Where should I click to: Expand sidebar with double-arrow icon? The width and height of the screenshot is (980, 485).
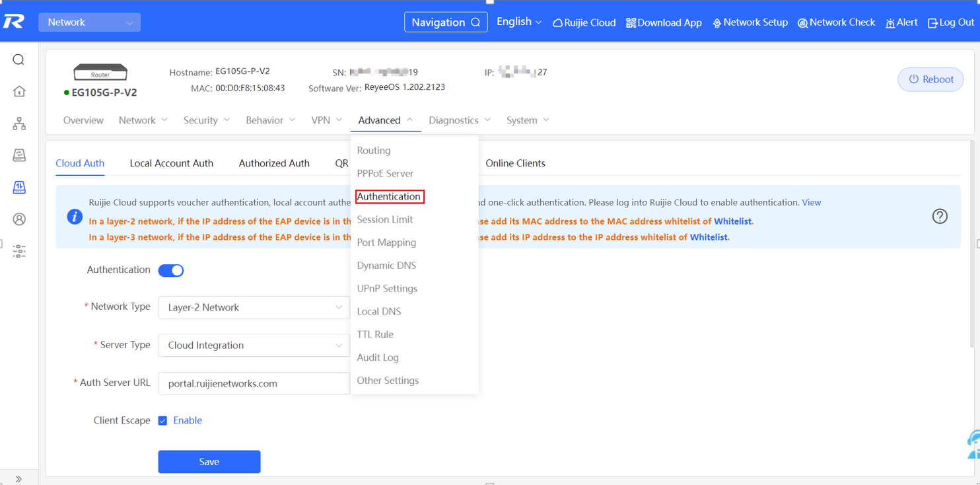click(18, 478)
